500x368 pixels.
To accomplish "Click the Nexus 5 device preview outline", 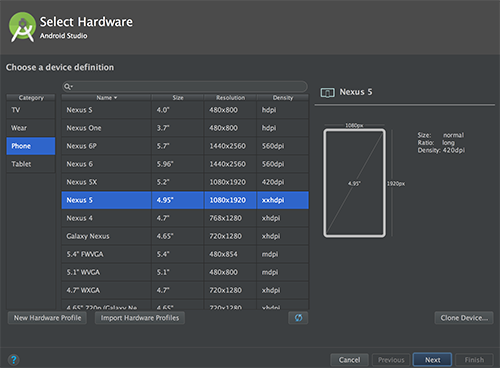I will [x=354, y=183].
